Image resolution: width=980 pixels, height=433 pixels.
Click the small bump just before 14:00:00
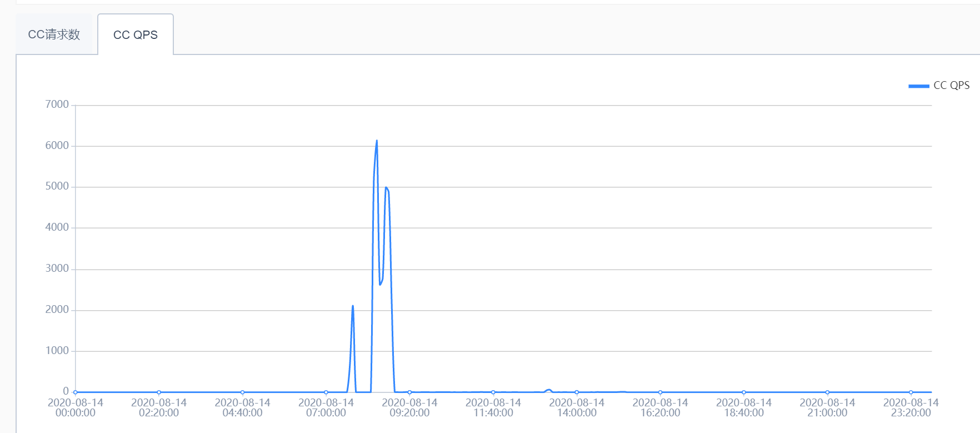[x=549, y=390]
